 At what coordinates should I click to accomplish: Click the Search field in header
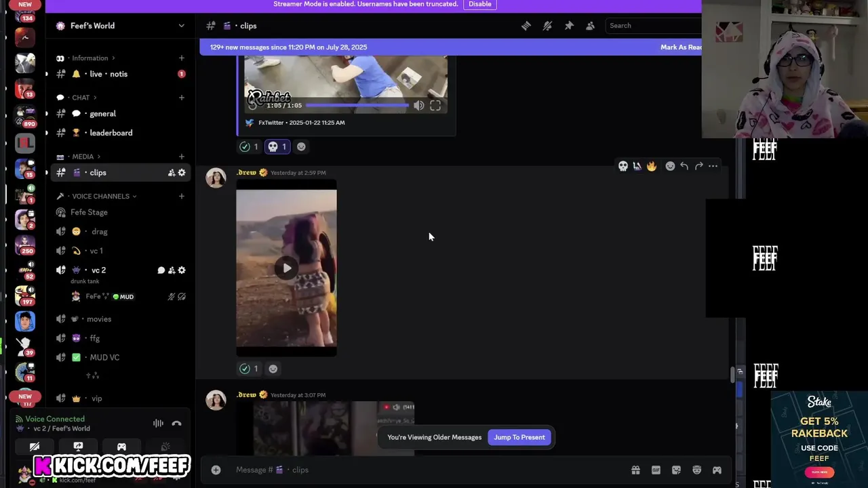click(652, 26)
